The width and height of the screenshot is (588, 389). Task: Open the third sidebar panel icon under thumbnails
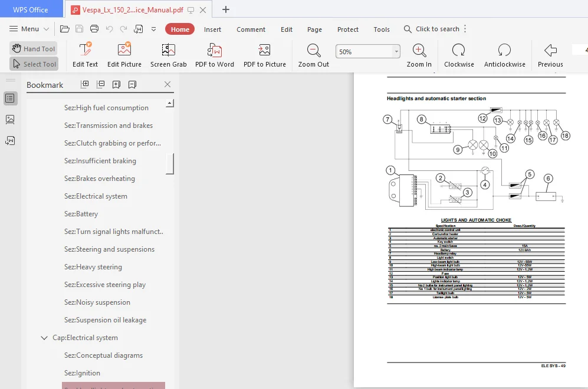(10, 140)
